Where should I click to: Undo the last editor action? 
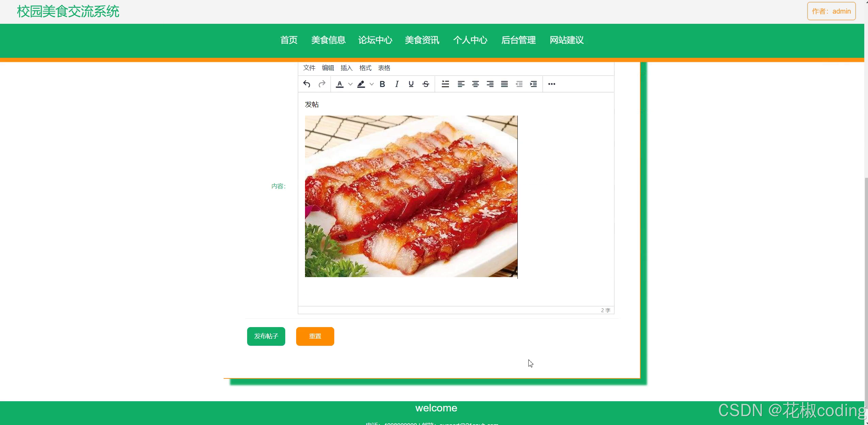pos(307,84)
